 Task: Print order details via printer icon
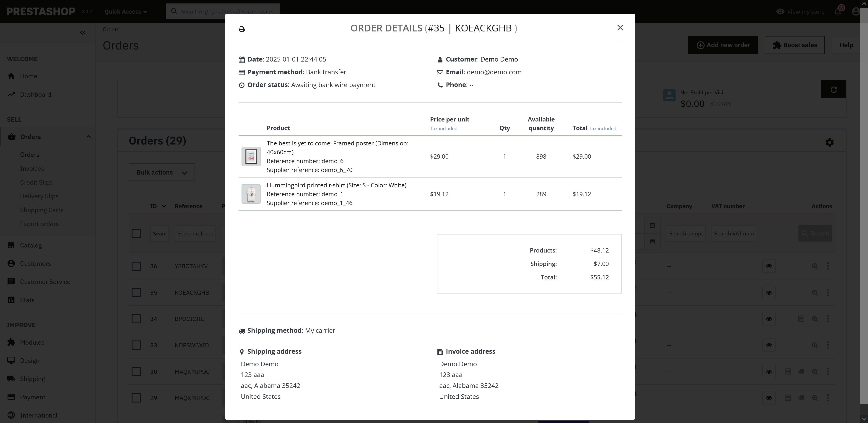point(242,29)
